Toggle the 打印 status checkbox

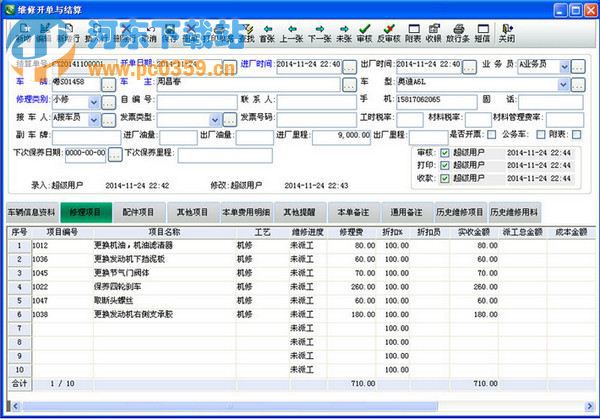tap(444, 165)
